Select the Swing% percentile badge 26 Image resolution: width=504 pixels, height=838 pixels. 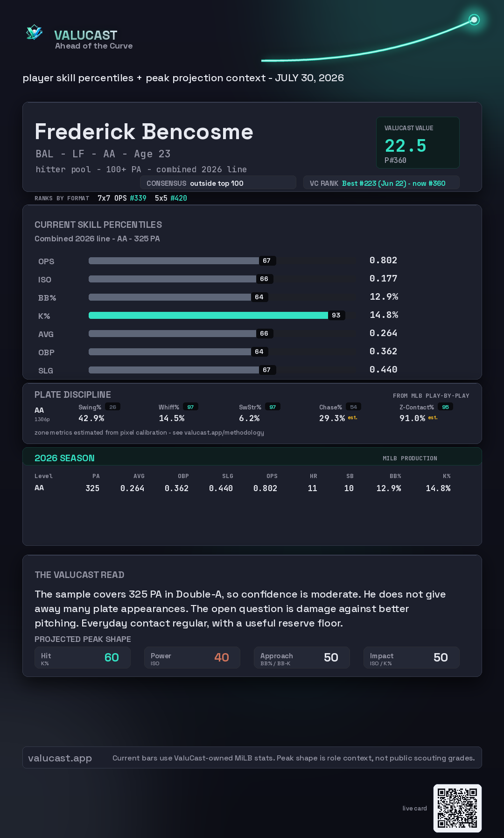(x=112, y=407)
